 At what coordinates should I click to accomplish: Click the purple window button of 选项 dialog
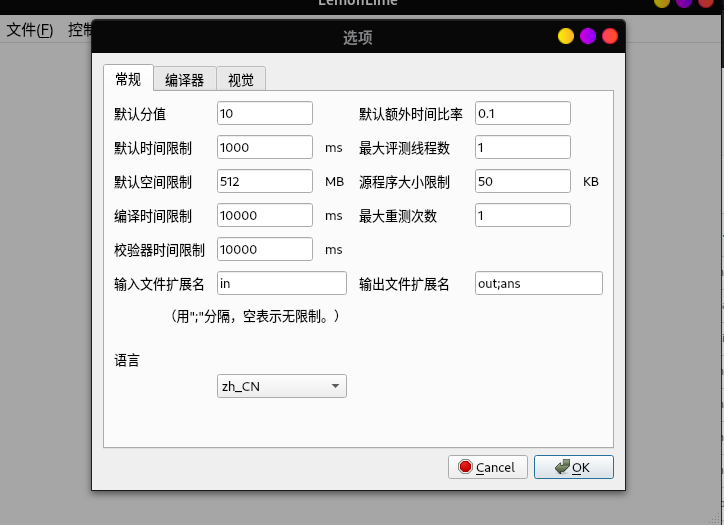[x=588, y=36]
